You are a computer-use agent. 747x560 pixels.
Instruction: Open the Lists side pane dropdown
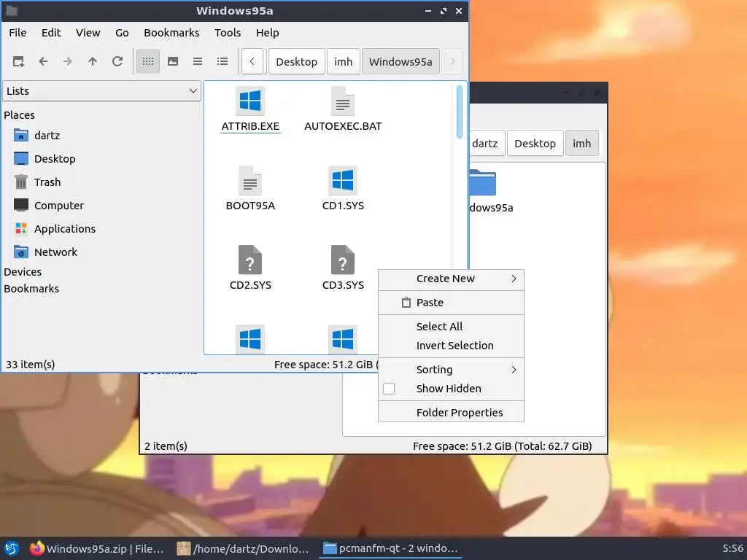pos(102,91)
